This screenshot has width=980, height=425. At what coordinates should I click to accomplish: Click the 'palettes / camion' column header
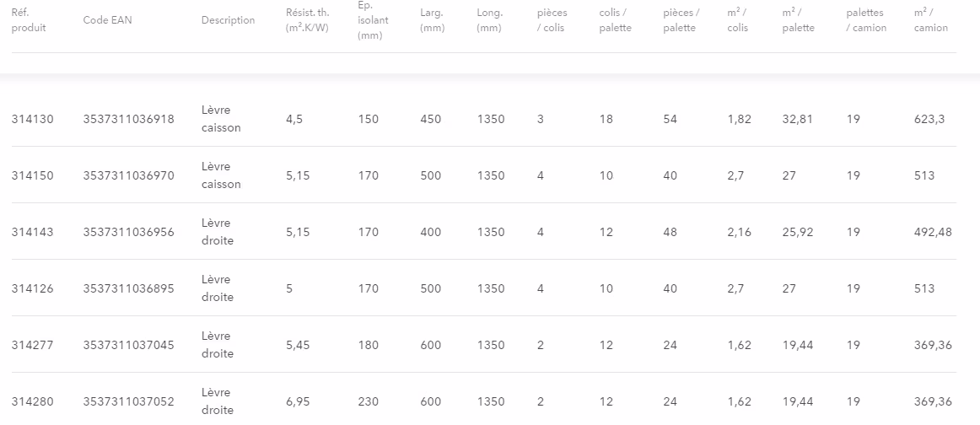click(x=866, y=20)
